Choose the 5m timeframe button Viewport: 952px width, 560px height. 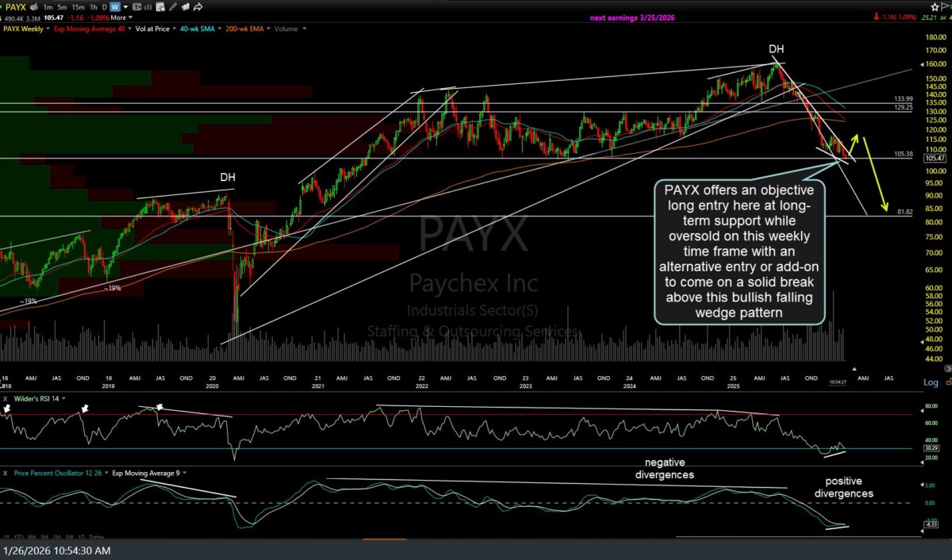(62, 7)
